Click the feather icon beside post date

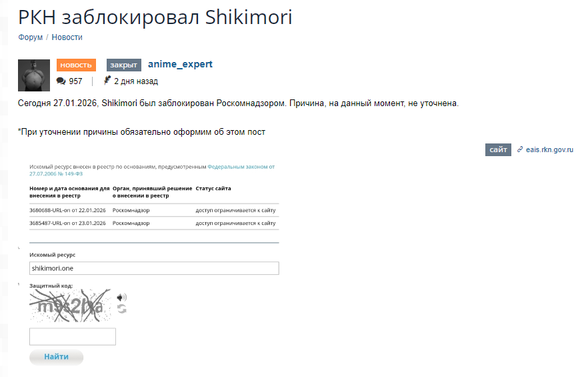107,81
